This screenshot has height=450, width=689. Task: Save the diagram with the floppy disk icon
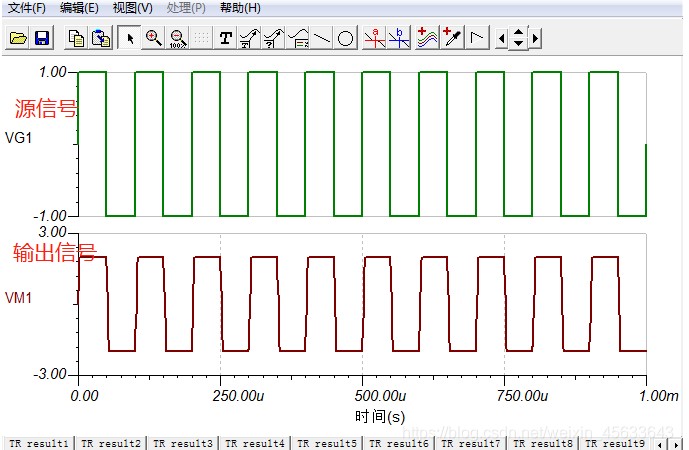(x=42, y=38)
